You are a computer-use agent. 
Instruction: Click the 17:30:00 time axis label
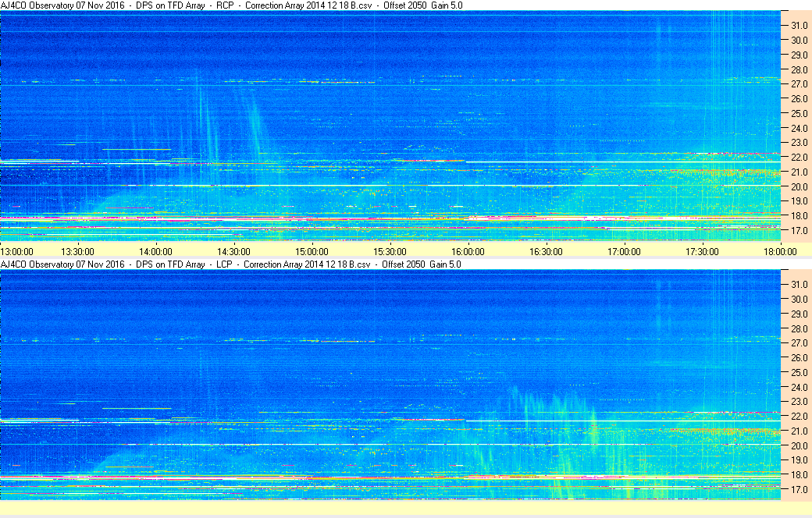702,252
